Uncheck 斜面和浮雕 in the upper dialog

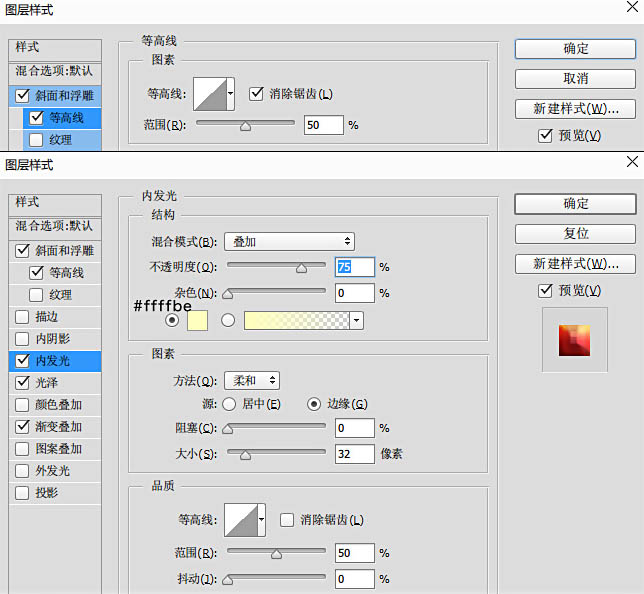pyautogui.click(x=22, y=95)
